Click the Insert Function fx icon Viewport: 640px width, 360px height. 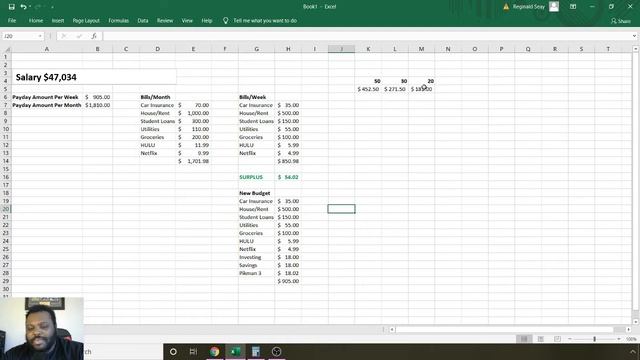[94, 36]
